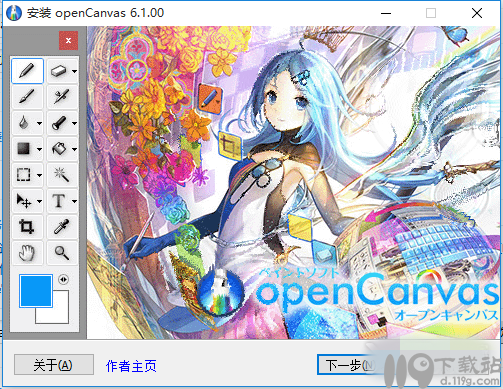
Task: Select the Eraser tool
Action: (59, 71)
